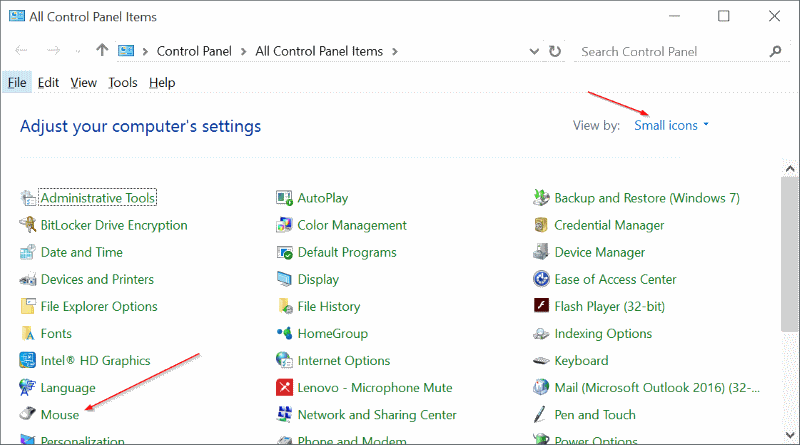Screen dimensions: 800x445
Task: Open the Intel HD Graphics icon
Action: pos(28,360)
